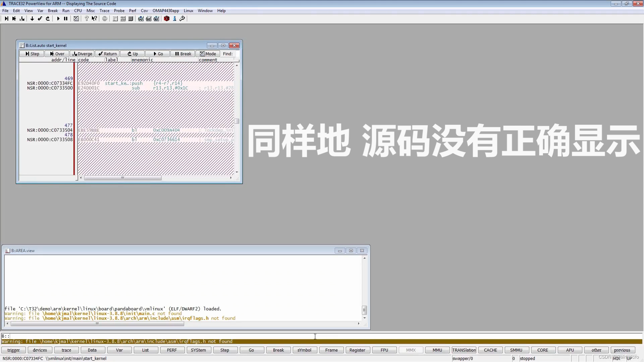This screenshot has width=644, height=362.
Task: Open the Linux menu
Action: [188, 11]
